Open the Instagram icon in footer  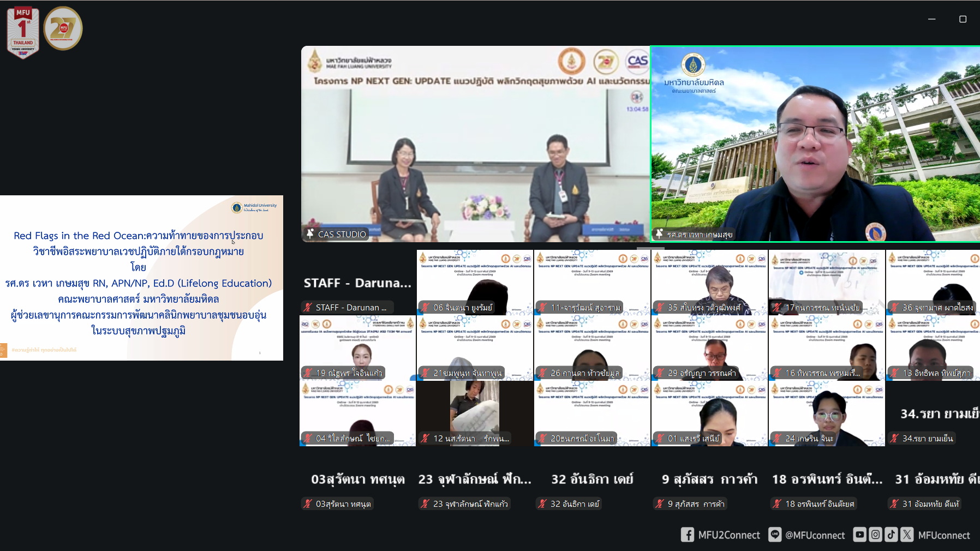pyautogui.click(x=875, y=535)
